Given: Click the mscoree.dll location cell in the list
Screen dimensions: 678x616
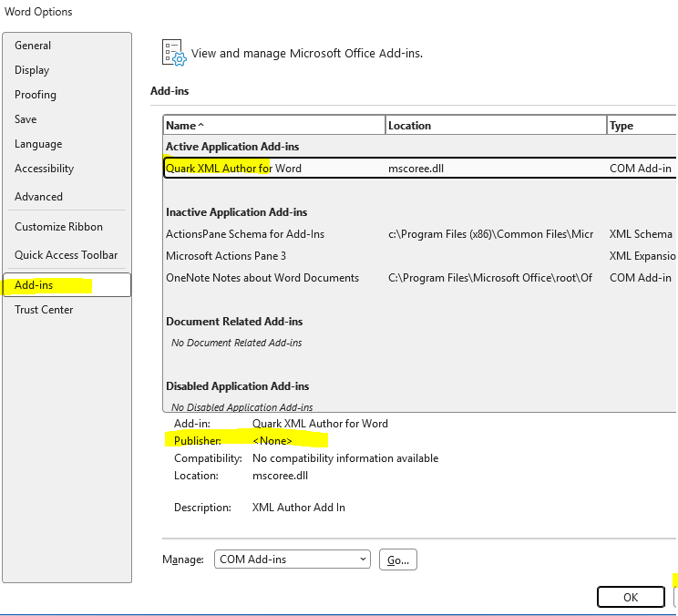Looking at the screenshot, I should [x=416, y=169].
